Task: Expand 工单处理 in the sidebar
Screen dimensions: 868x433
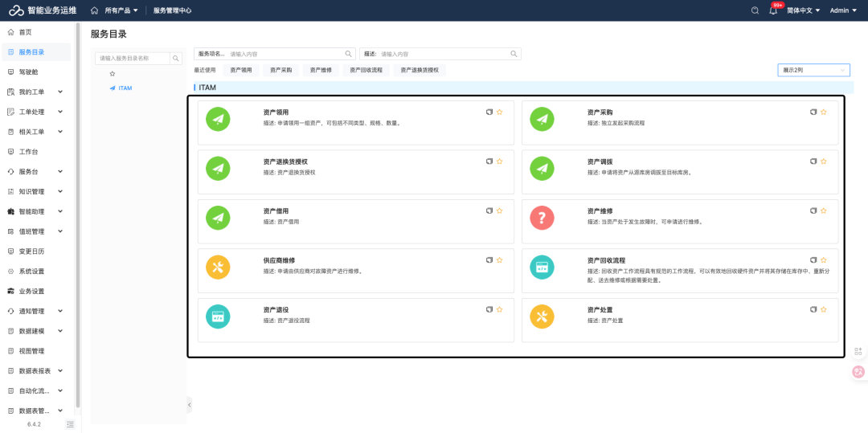Action: [36, 112]
